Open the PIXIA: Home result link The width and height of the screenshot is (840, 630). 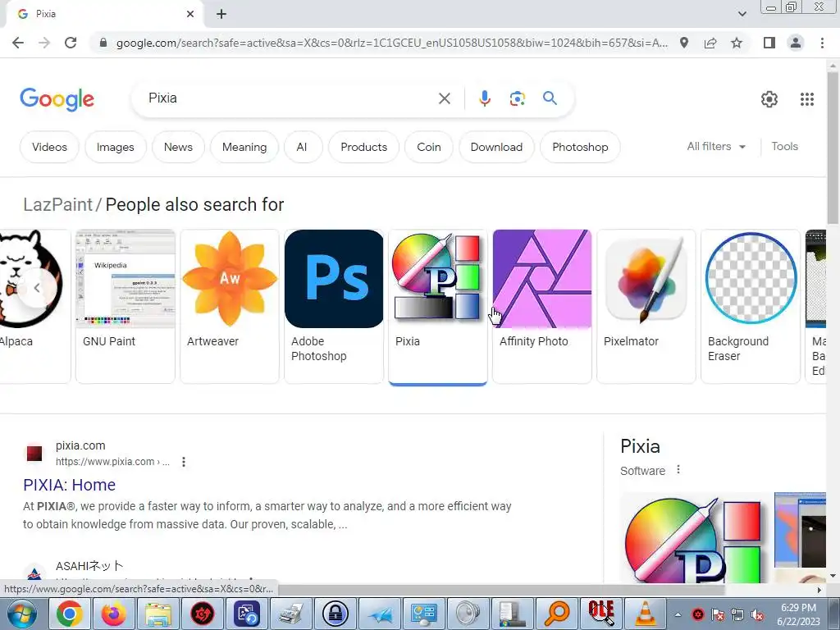click(69, 485)
